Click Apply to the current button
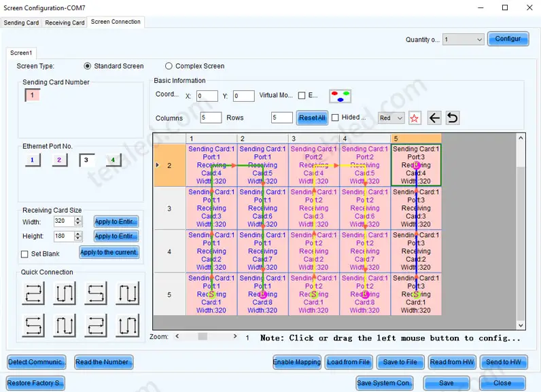Image resolution: width=541 pixels, height=392 pixels. tap(109, 252)
